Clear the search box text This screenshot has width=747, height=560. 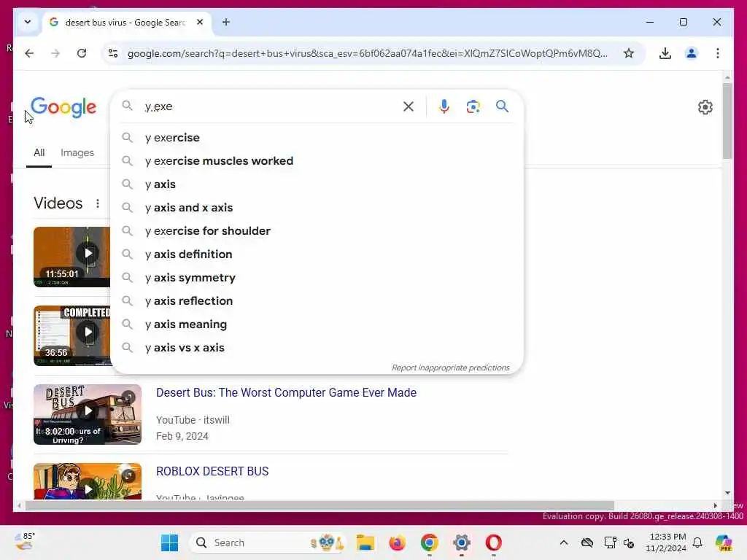(x=409, y=106)
